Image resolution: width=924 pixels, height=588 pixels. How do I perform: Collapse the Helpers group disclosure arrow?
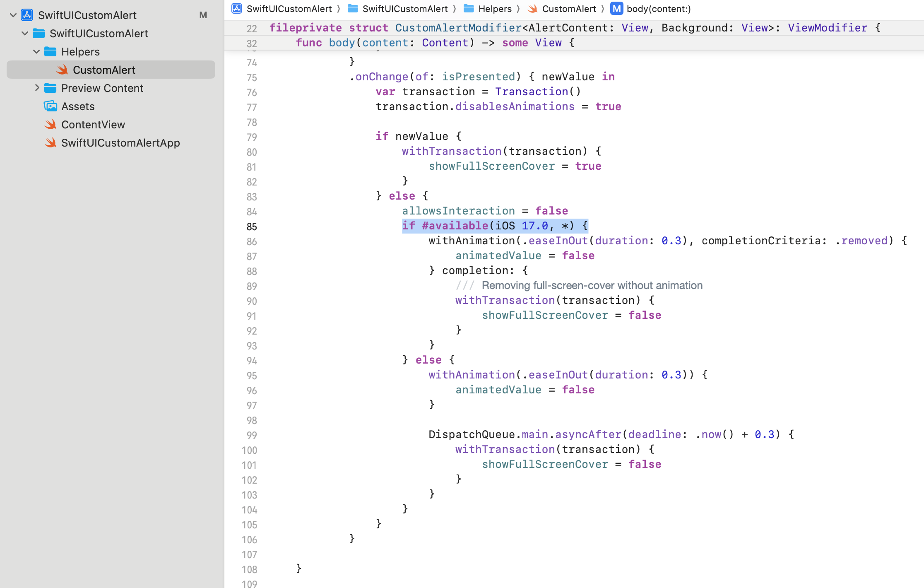(36, 52)
